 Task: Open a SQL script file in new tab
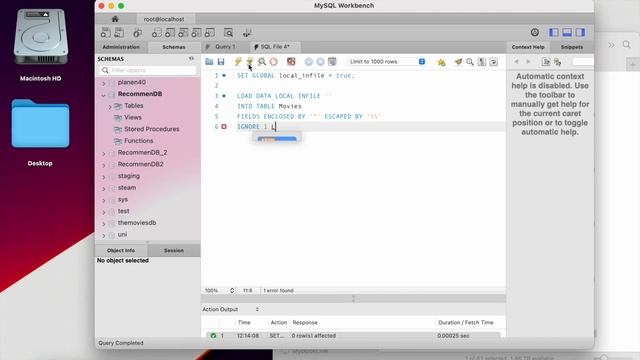tap(119, 33)
